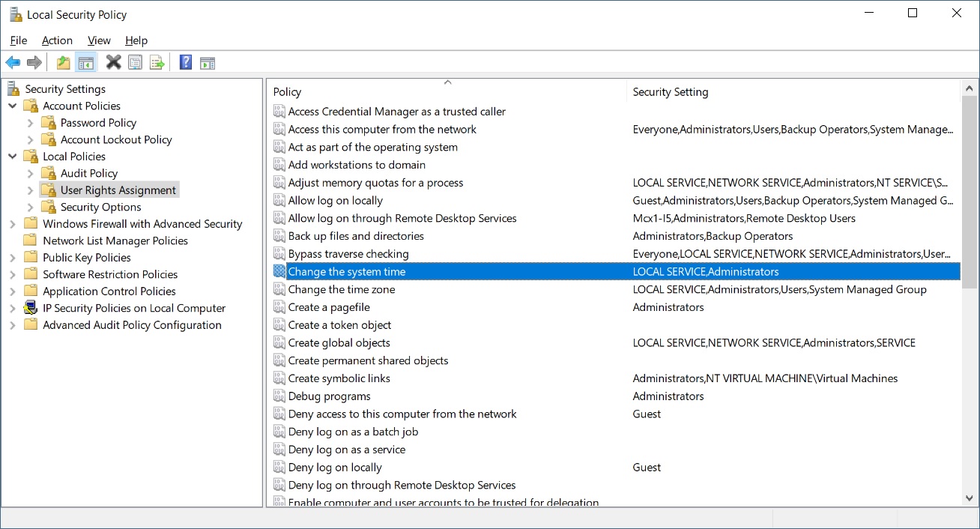The image size is (980, 529).
Task: Expand Windows Firewall with Advanced Security node
Action: (13, 224)
